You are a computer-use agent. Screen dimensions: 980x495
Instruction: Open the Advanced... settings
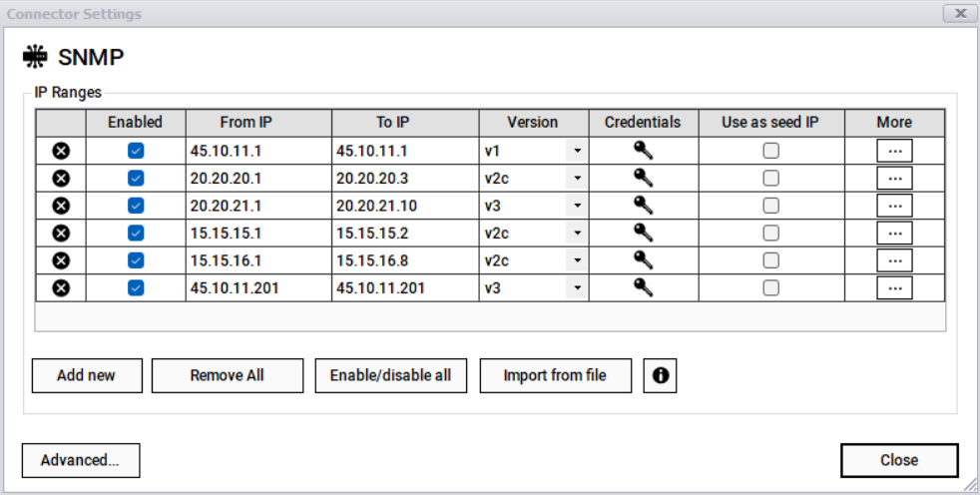80,460
